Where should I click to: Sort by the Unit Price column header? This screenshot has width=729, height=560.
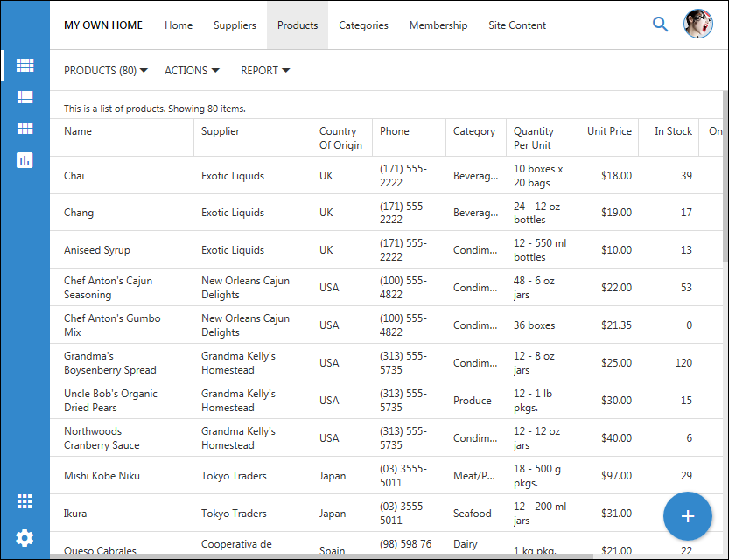[x=609, y=131]
